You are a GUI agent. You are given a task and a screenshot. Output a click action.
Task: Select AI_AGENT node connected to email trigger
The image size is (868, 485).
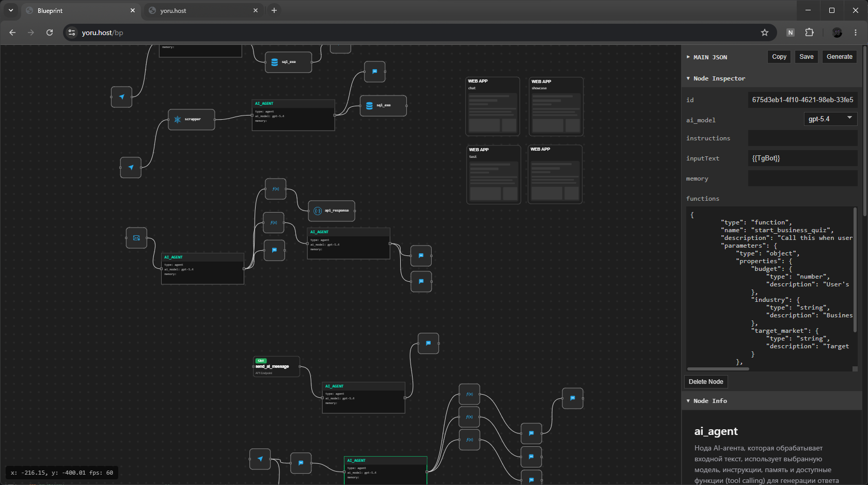[x=202, y=268]
